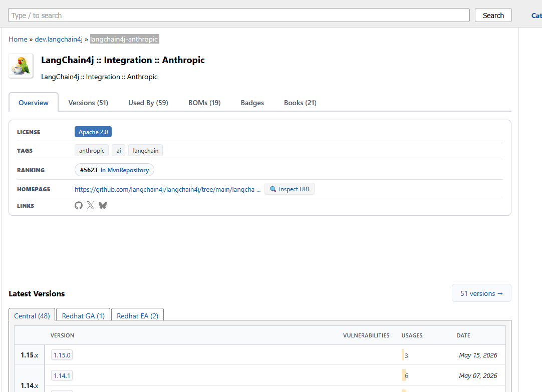Click the 51 versions arrow button
Viewport: 542px width, 392px height.
[x=481, y=293]
